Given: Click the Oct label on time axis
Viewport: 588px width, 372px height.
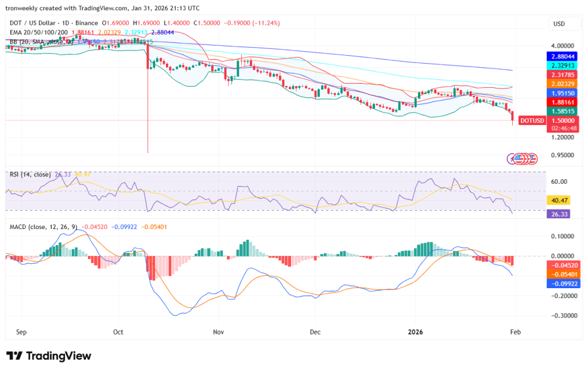Looking at the screenshot, I should click(118, 332).
